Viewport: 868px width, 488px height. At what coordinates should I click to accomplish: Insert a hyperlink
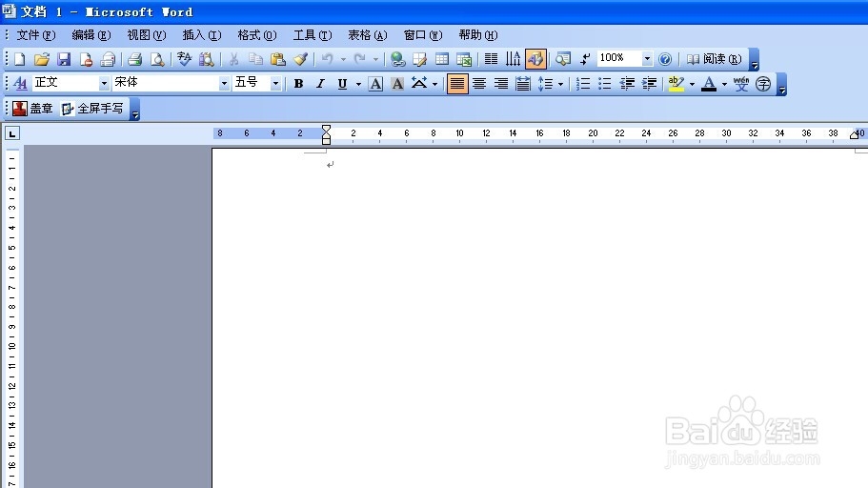tap(397, 59)
